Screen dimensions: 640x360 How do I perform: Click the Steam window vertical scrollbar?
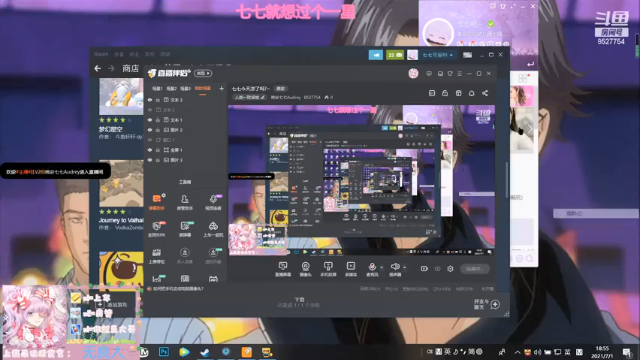pyautogui.click(x=507, y=180)
